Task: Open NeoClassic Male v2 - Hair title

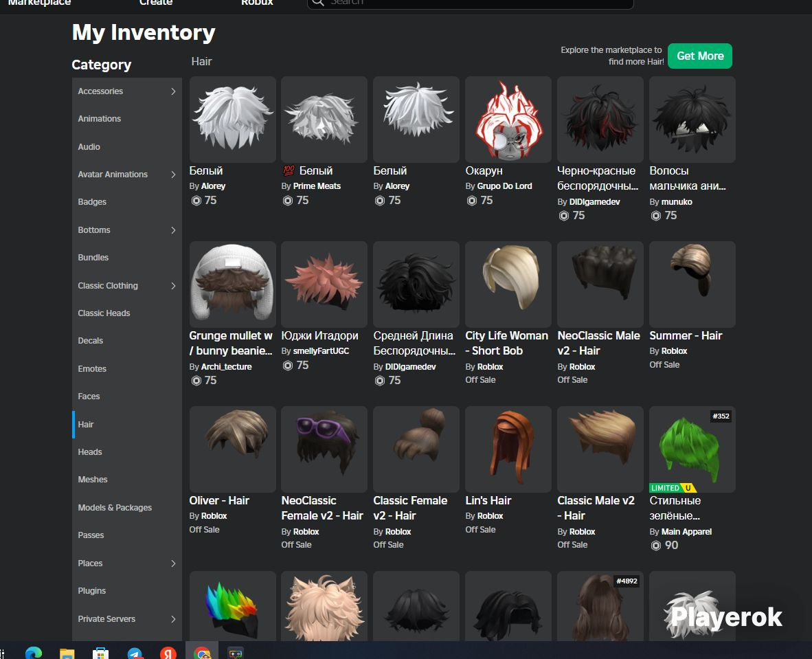Action: (x=598, y=343)
